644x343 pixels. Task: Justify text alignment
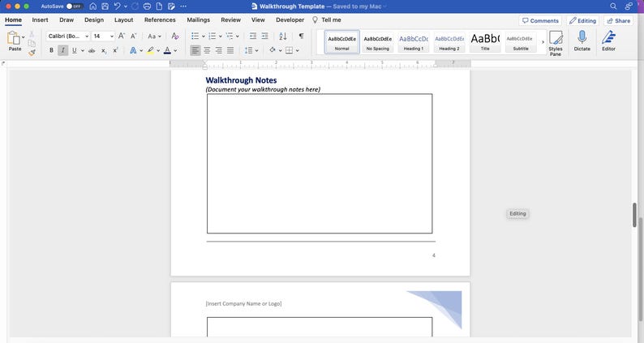230,50
